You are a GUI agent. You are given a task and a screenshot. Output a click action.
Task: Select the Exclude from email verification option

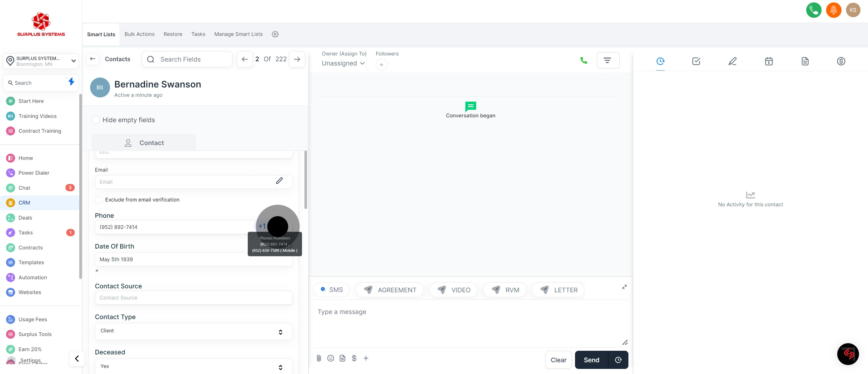point(98,200)
